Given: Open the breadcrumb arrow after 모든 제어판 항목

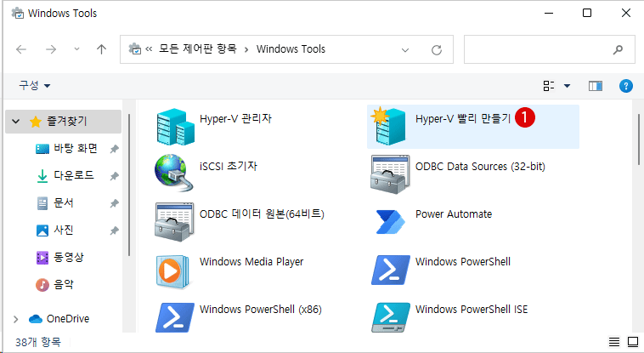Looking at the screenshot, I should (246, 50).
